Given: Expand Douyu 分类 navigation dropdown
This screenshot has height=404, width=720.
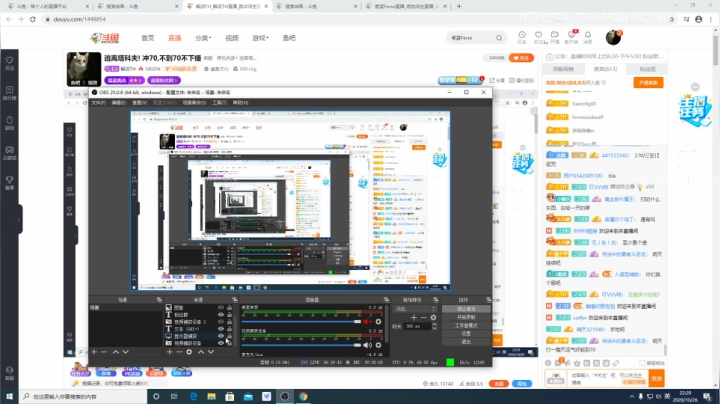Looking at the screenshot, I should tap(203, 38).
